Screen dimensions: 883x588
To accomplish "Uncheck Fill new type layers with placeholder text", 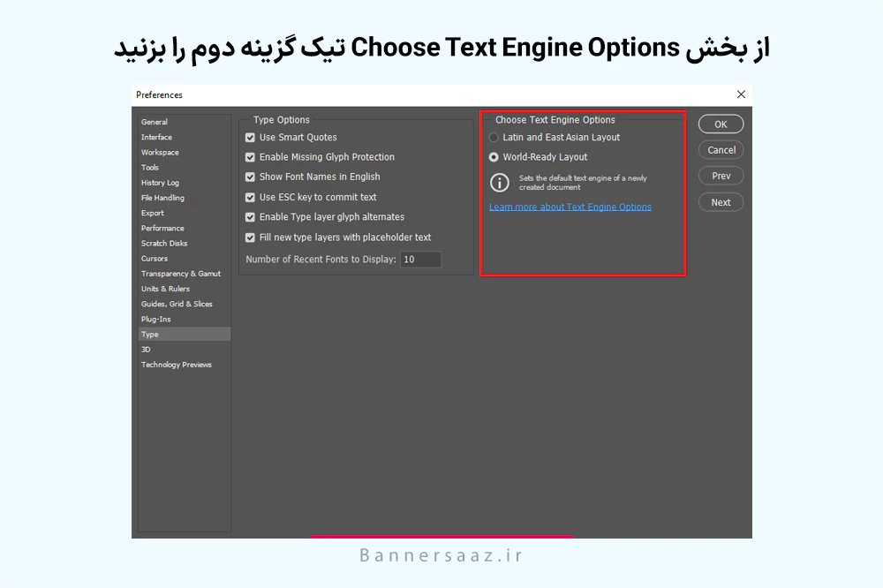I will tap(250, 237).
